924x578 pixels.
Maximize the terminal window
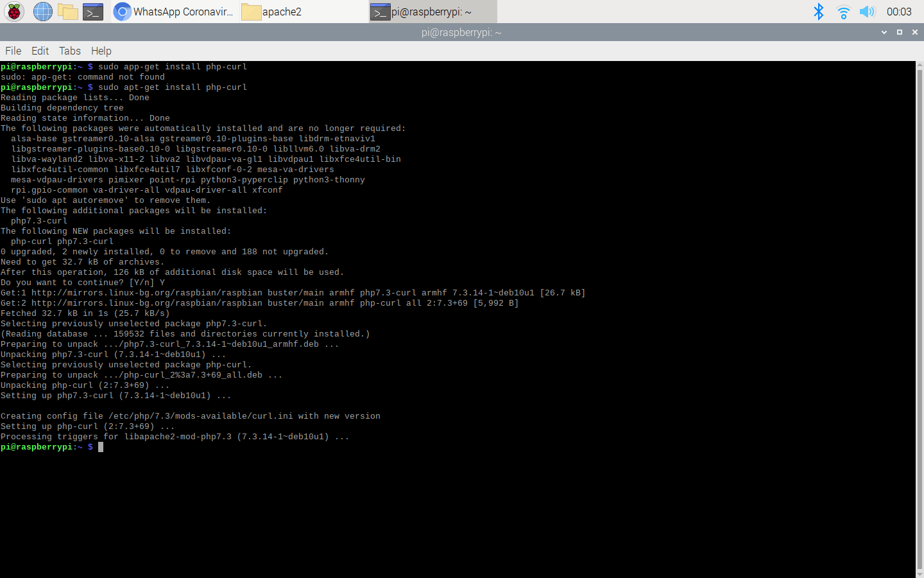pyautogui.click(x=900, y=32)
